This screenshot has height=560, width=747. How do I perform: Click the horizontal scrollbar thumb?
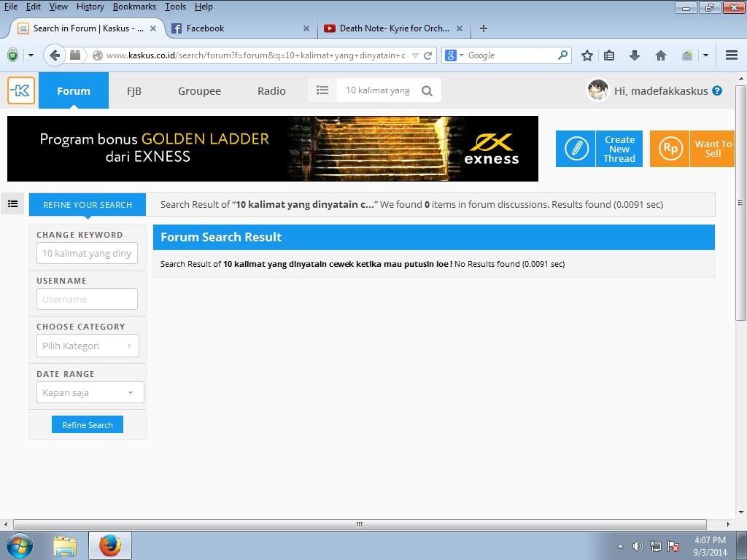360,524
